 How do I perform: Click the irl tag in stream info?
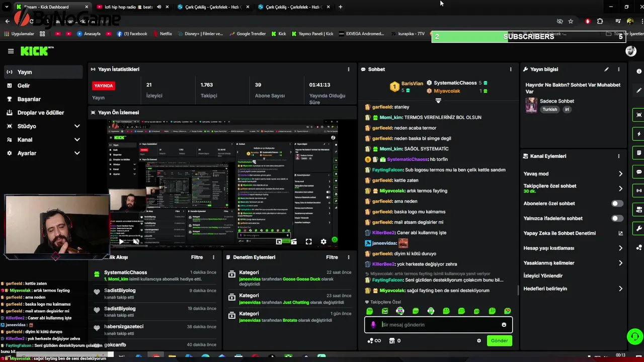[567, 110]
